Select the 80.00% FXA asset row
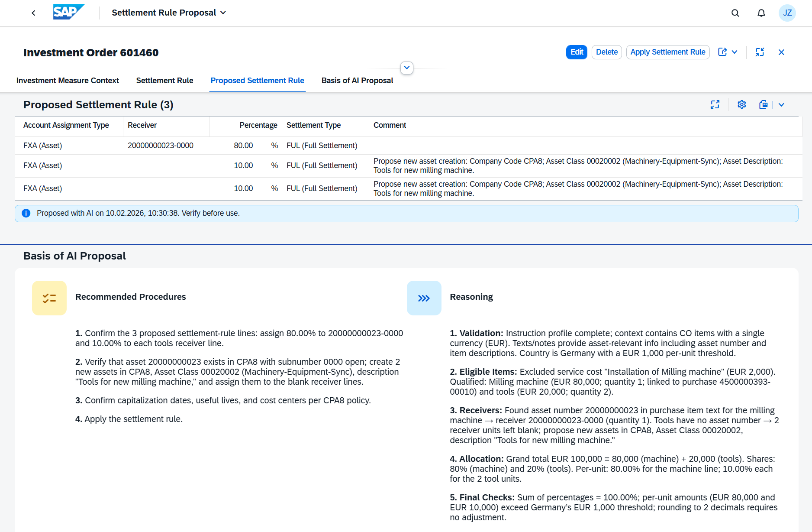812x532 pixels. coord(190,146)
